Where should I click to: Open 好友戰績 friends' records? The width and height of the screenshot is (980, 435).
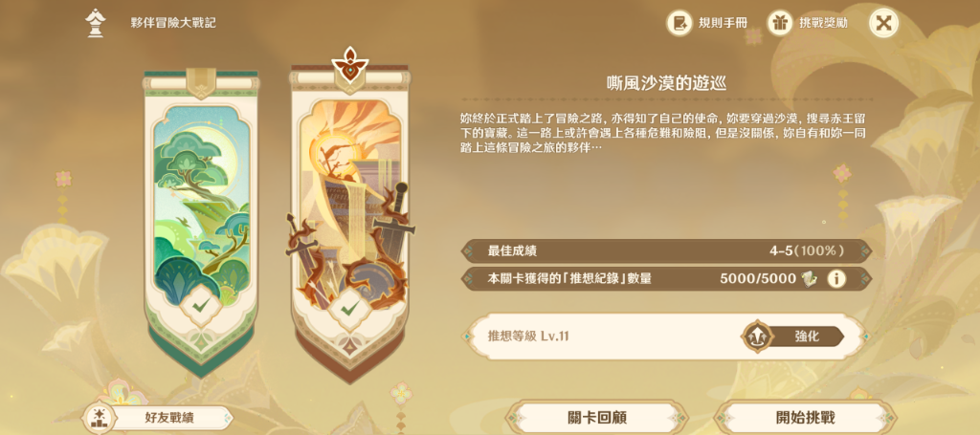pyautogui.click(x=158, y=418)
